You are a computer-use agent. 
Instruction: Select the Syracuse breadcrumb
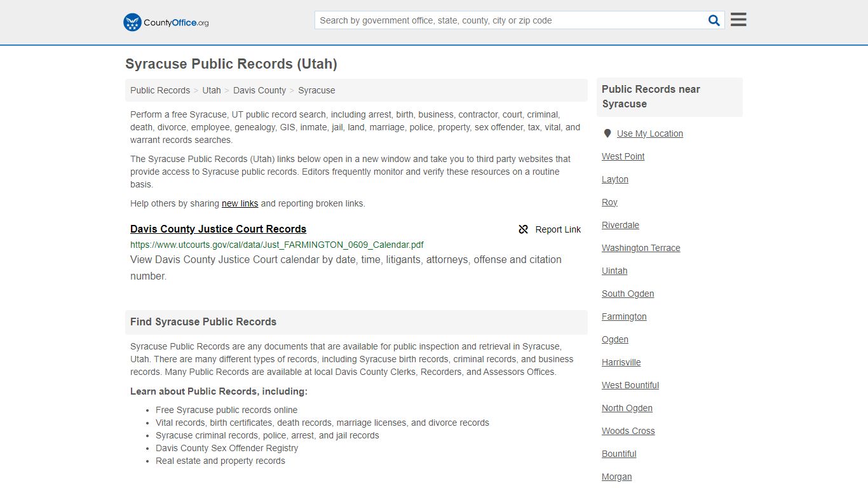click(x=316, y=90)
